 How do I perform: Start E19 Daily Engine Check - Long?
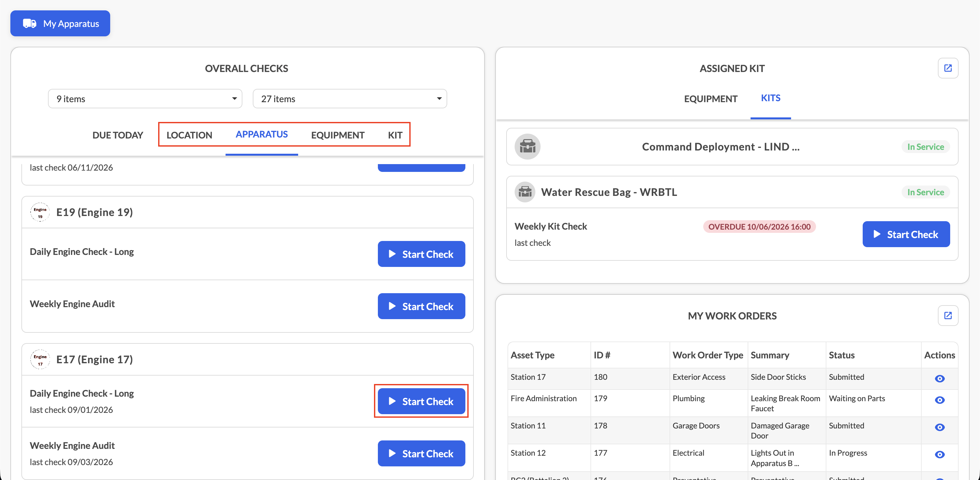click(421, 254)
